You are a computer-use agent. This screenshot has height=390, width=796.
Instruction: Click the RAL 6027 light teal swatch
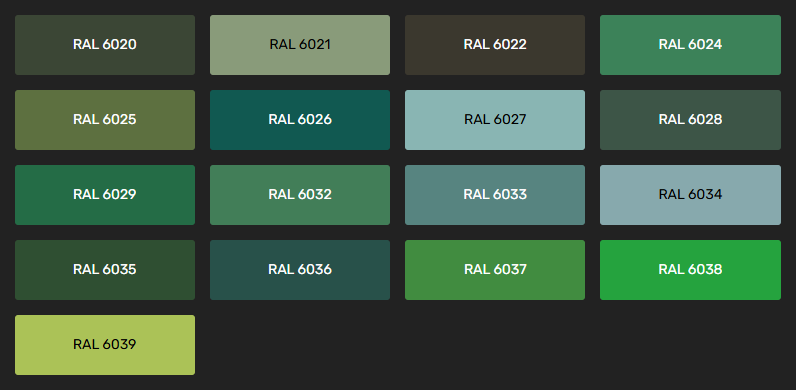(x=494, y=120)
